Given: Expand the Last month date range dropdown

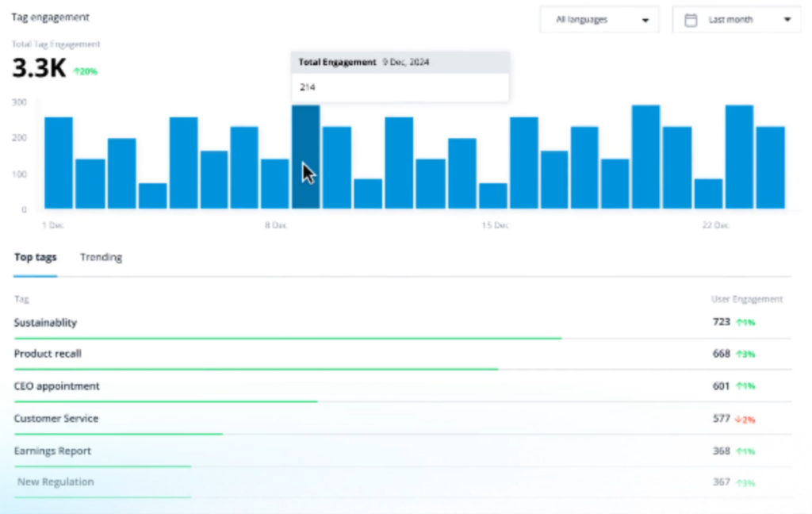Looking at the screenshot, I should pos(737,20).
